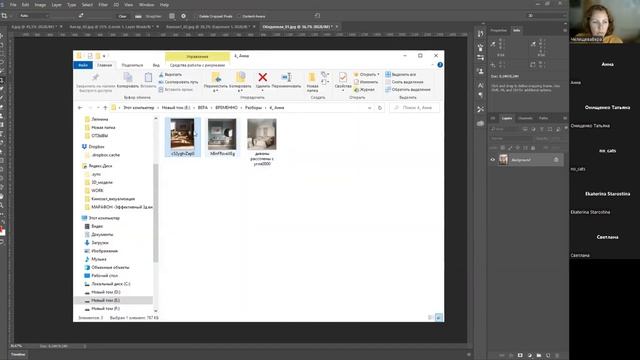Open the Paragraph panel icon in dock

[480, 95]
